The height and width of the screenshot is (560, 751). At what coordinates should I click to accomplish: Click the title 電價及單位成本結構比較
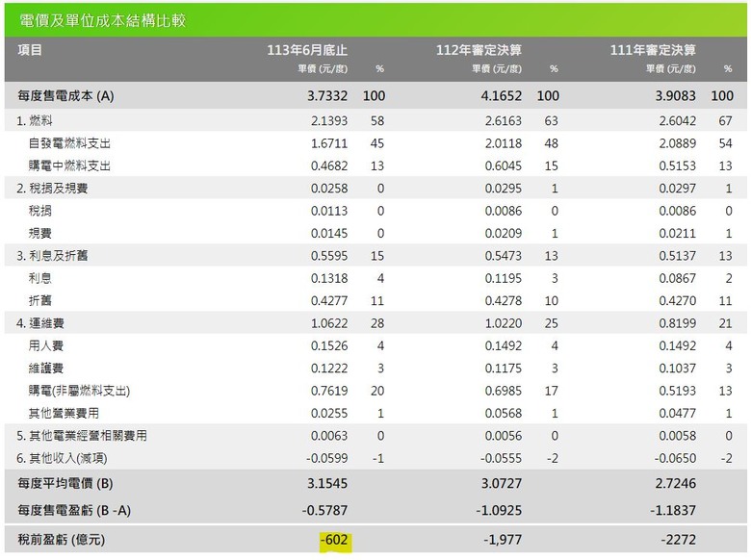click(x=102, y=20)
